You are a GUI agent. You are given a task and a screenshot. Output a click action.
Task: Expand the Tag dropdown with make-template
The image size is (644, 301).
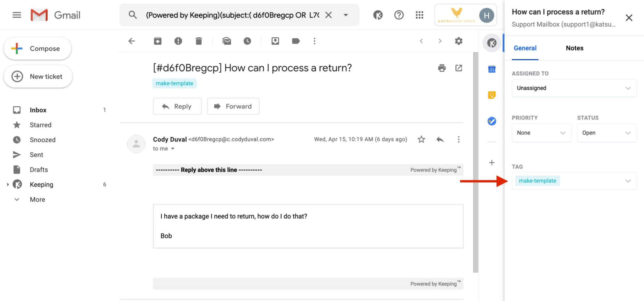tap(628, 181)
